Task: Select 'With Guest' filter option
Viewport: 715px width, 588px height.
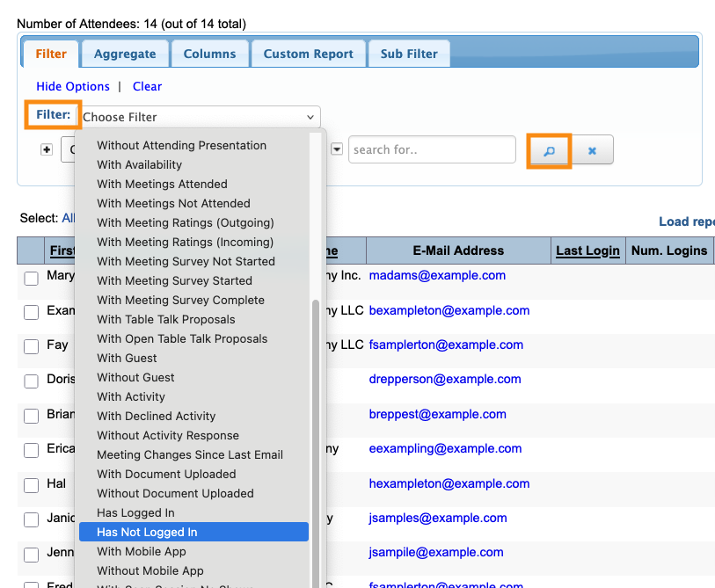Action: [x=193, y=359]
